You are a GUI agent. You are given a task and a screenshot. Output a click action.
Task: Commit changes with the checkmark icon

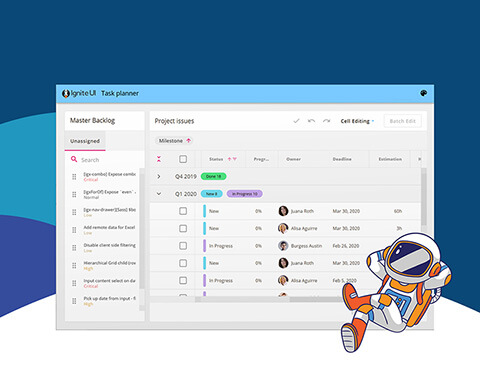(296, 121)
